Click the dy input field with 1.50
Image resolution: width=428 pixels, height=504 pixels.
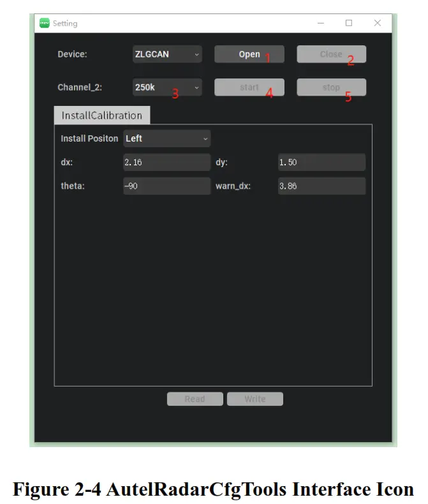(x=321, y=162)
